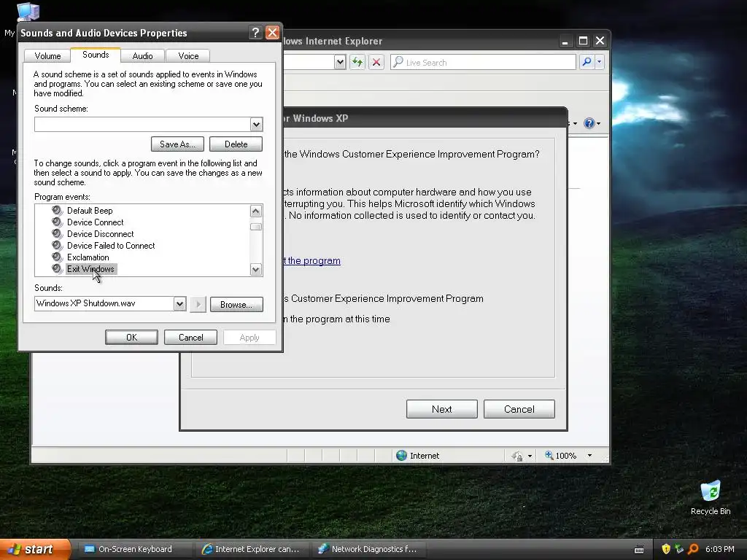This screenshot has width=747, height=560.
Task: Switch to Network Diagnostics taskbar item
Action: click(368, 549)
